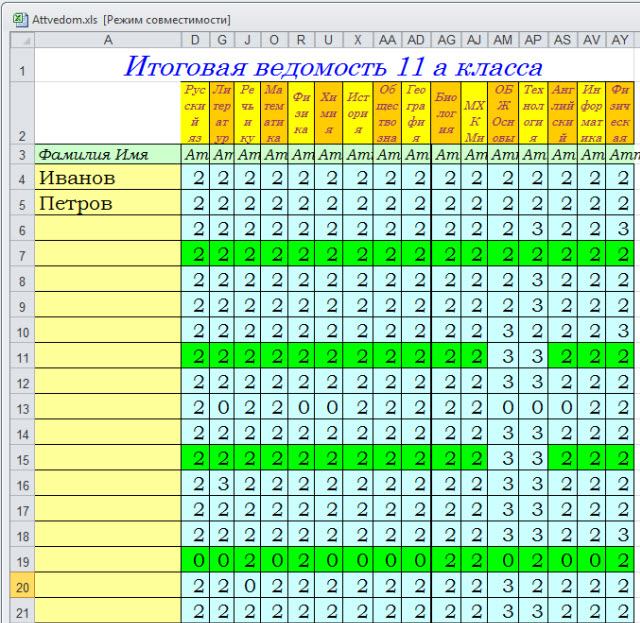
Task: Select column AM header
Action: pyautogui.click(x=504, y=39)
